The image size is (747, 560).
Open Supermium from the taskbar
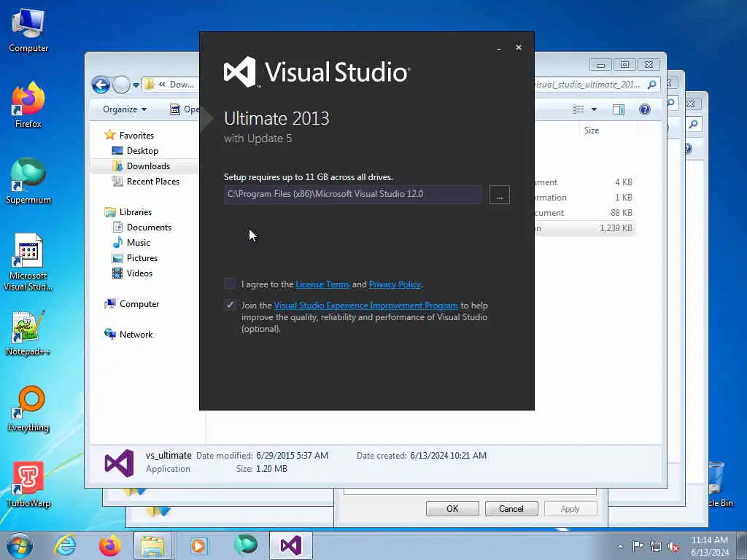tap(245, 545)
